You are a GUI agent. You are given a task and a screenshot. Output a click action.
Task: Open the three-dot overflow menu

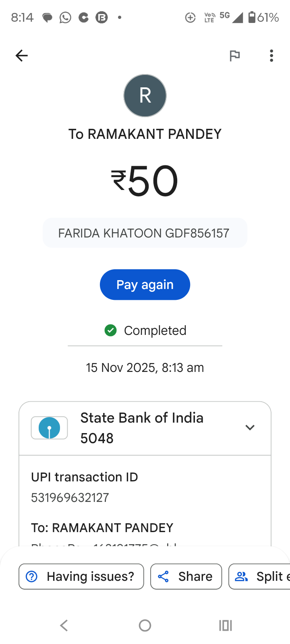(271, 56)
